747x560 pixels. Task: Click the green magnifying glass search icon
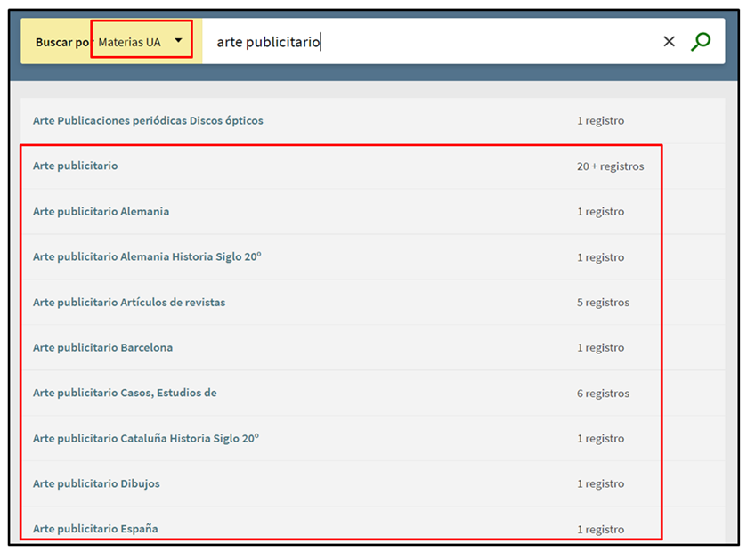pyautogui.click(x=701, y=42)
